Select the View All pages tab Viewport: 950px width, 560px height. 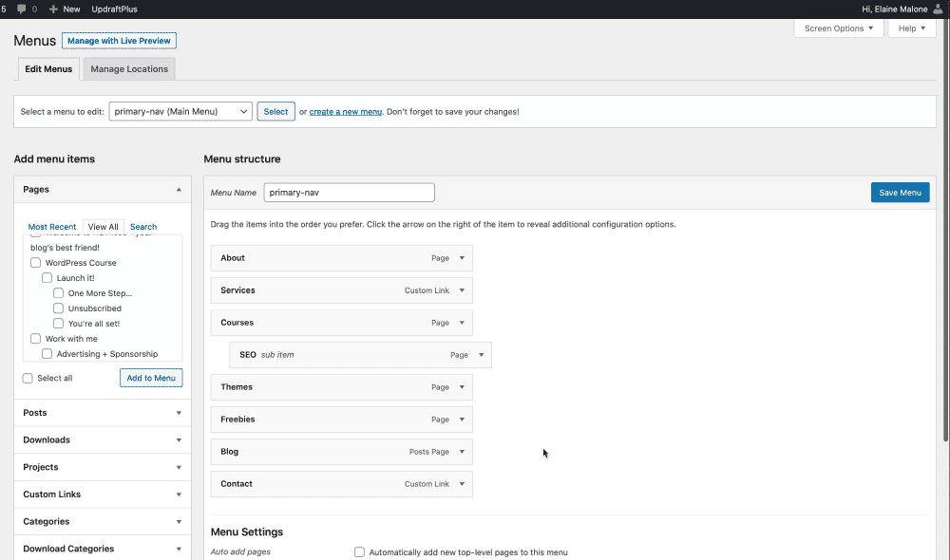point(103,227)
